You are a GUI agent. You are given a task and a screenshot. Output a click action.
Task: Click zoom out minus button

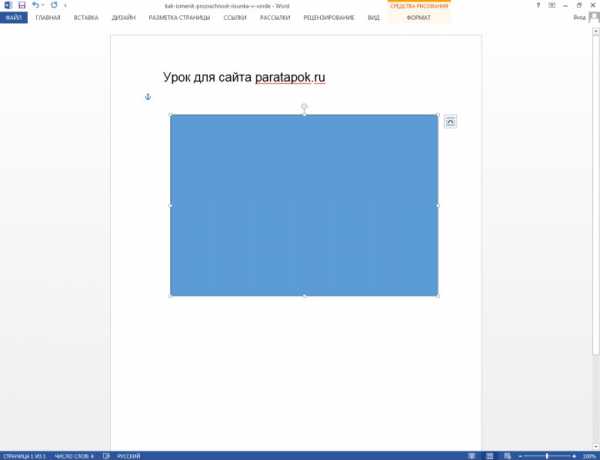point(520,456)
